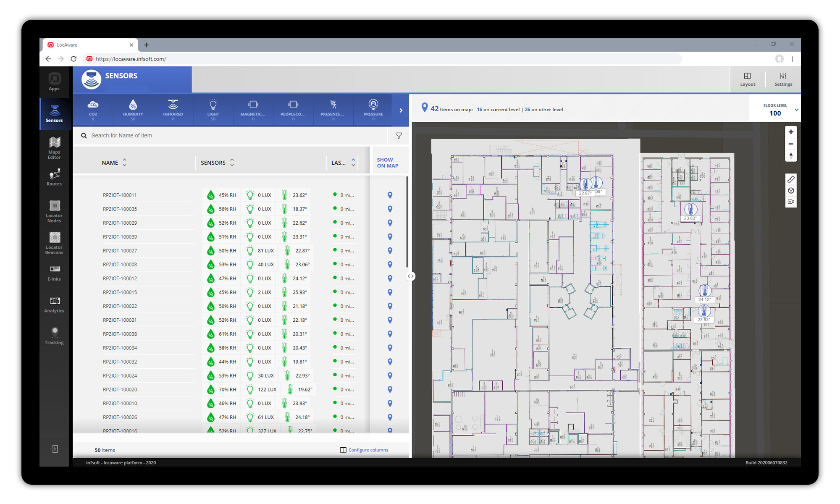Expand the Floor Level dropdown
This screenshot has height=504, width=840.
tap(796, 110)
